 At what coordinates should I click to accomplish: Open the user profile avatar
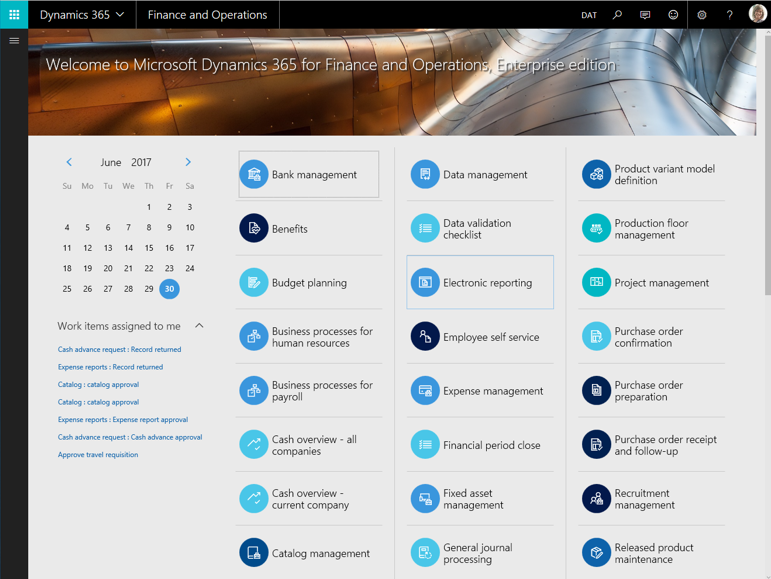[757, 14]
